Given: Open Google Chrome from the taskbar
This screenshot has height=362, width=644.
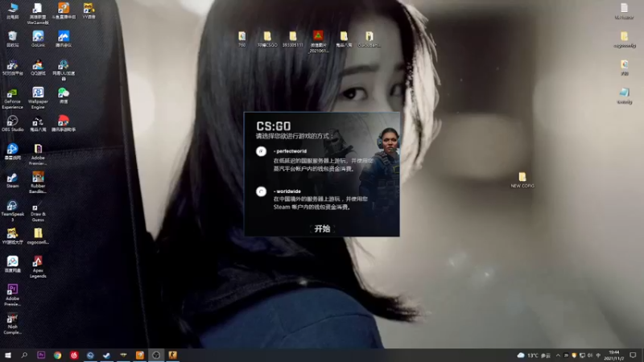Looking at the screenshot, I should [x=57, y=355].
